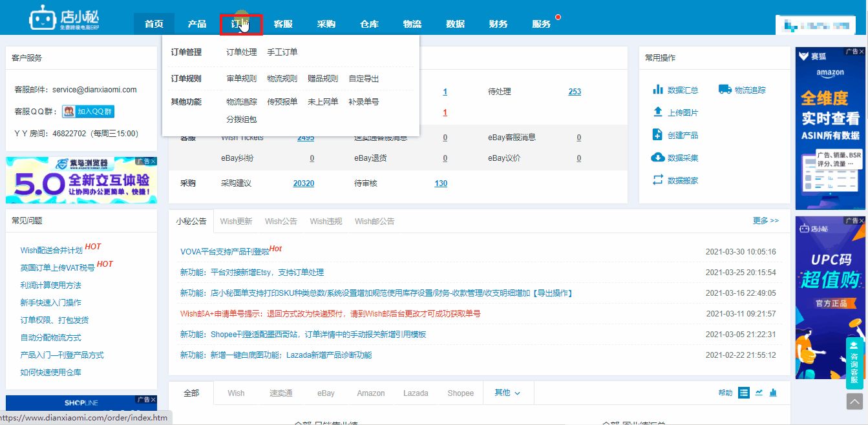
Task: Open the 产品 menu in navigation bar
Action: (x=197, y=24)
